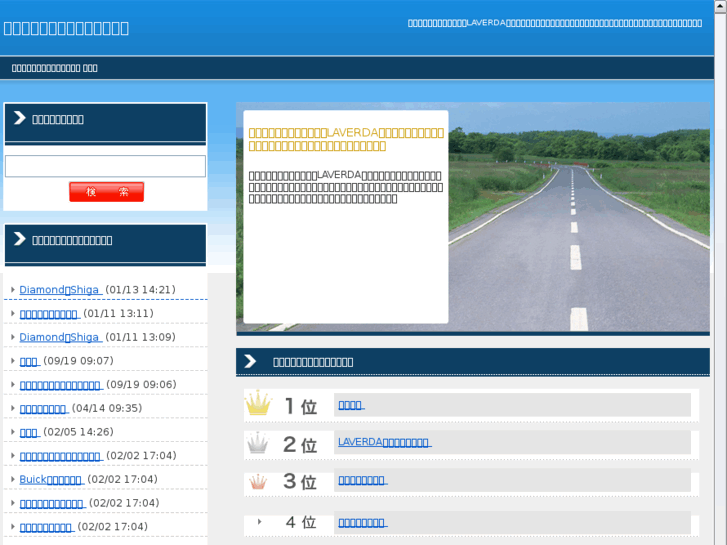Open the sidebar link dated 09/19 09:07
Viewport: 727px width, 545px height.
30,361
